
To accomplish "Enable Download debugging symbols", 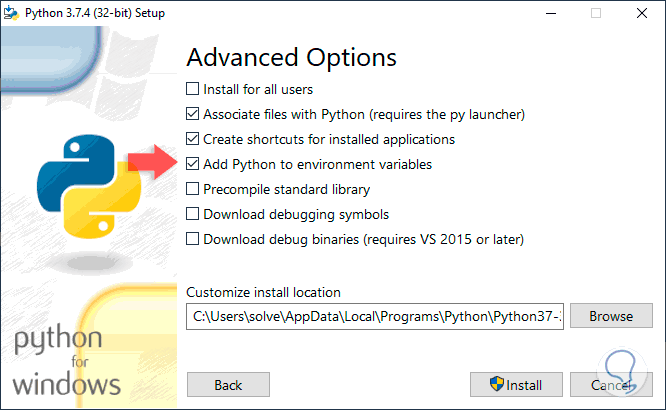I will (193, 214).
